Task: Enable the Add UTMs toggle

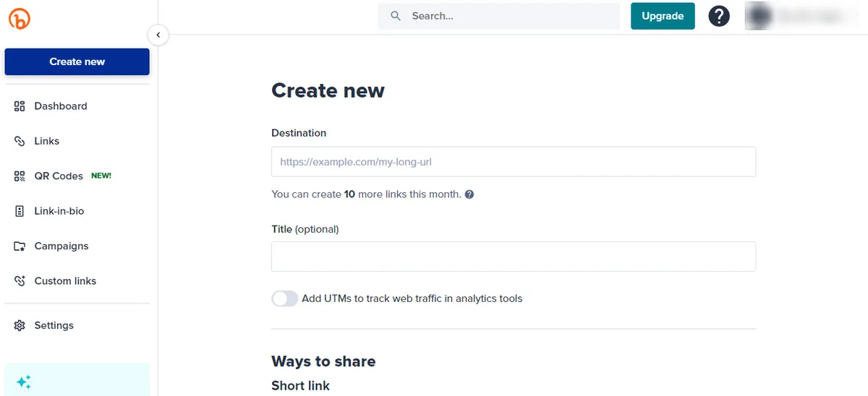Action: click(x=284, y=298)
